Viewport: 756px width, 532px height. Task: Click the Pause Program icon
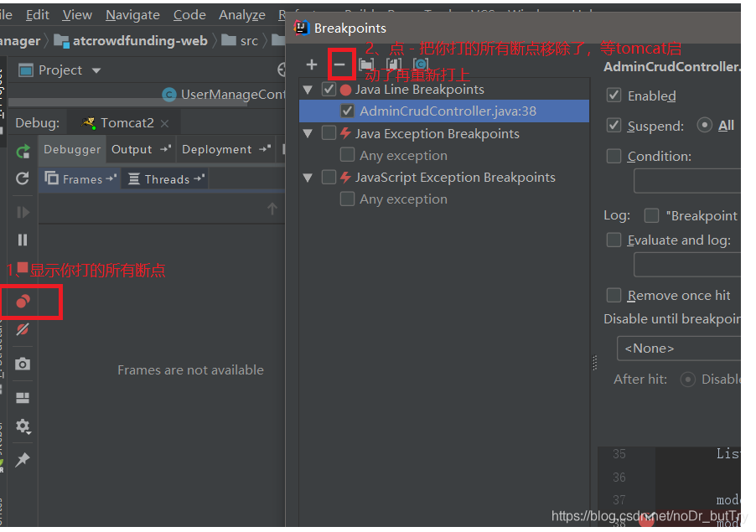tap(23, 240)
